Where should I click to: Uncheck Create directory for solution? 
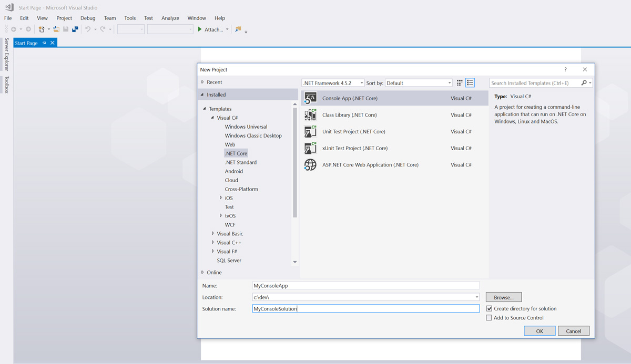point(489,308)
